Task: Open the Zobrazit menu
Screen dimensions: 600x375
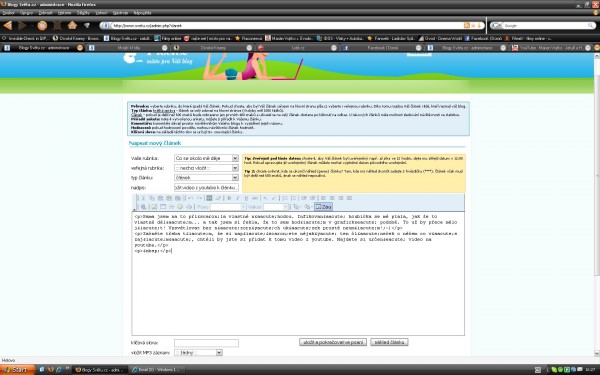Action: [46, 13]
